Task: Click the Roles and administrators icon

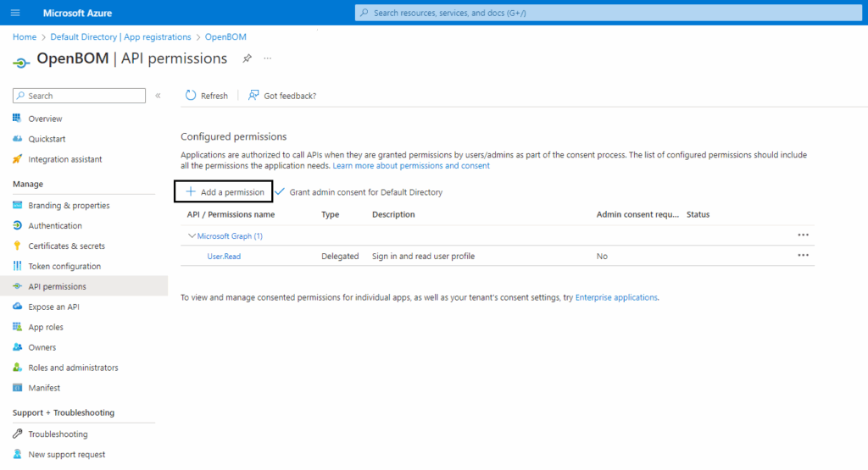Action: (x=17, y=368)
